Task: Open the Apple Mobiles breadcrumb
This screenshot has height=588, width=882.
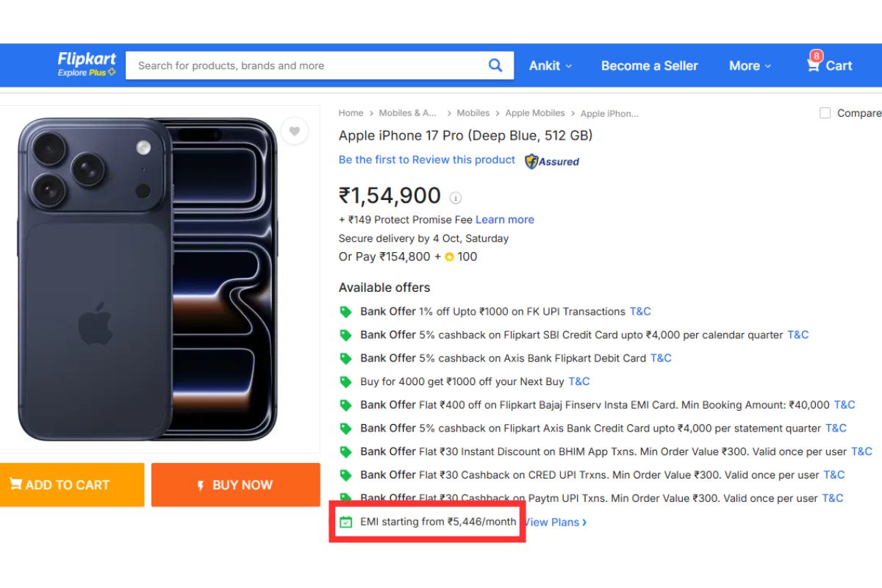Action: pos(534,112)
